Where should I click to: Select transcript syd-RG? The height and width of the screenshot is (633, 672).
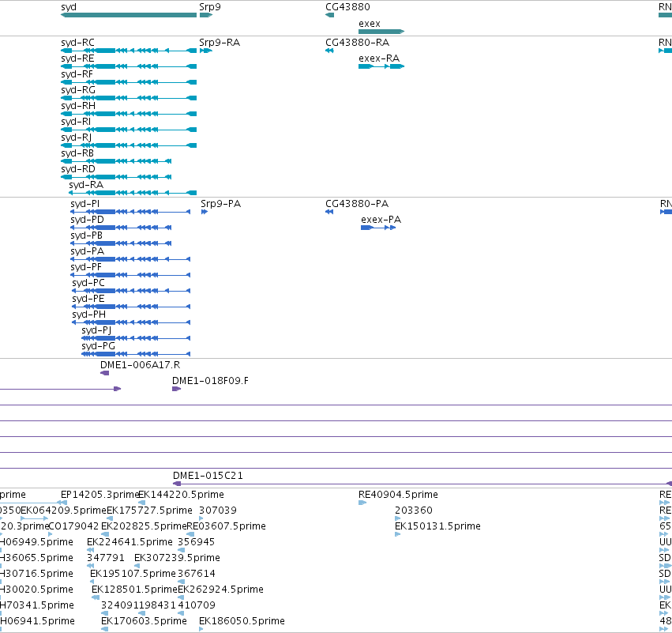(x=129, y=98)
